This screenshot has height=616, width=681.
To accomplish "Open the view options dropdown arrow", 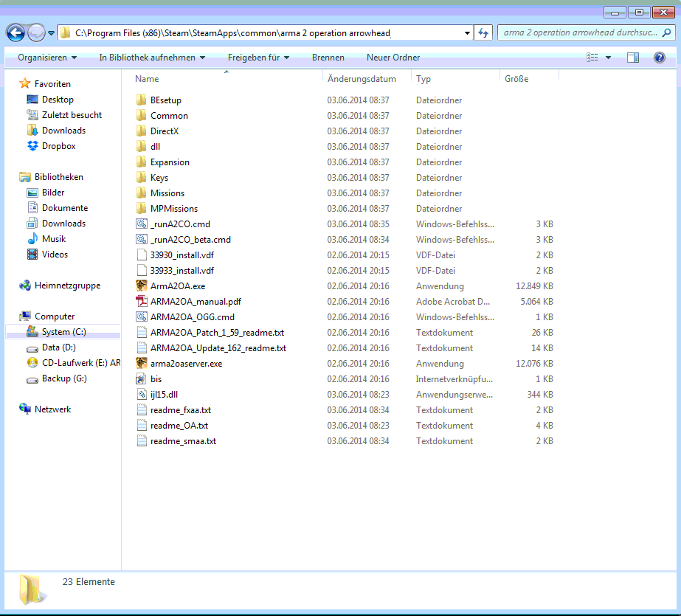I will pos(608,58).
